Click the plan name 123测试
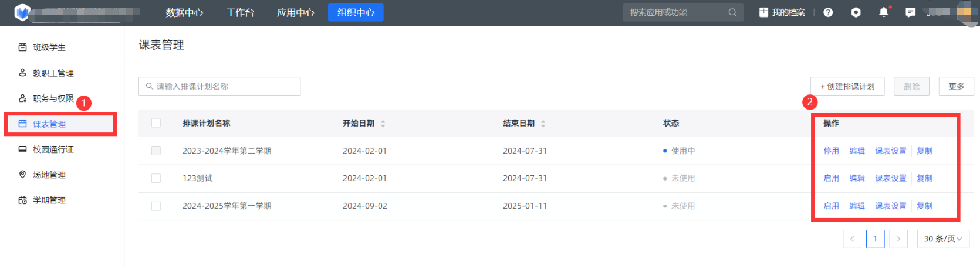The height and width of the screenshot is (269, 980). click(x=197, y=178)
